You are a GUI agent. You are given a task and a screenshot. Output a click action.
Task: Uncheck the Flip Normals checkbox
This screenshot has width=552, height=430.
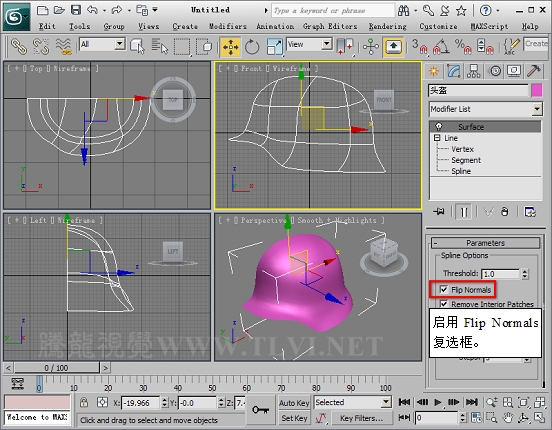pos(444,289)
